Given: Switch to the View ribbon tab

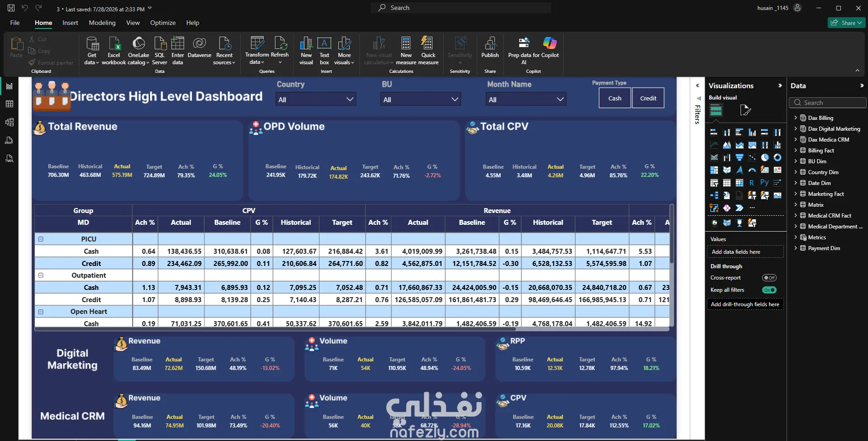Looking at the screenshot, I should pyautogui.click(x=133, y=23).
